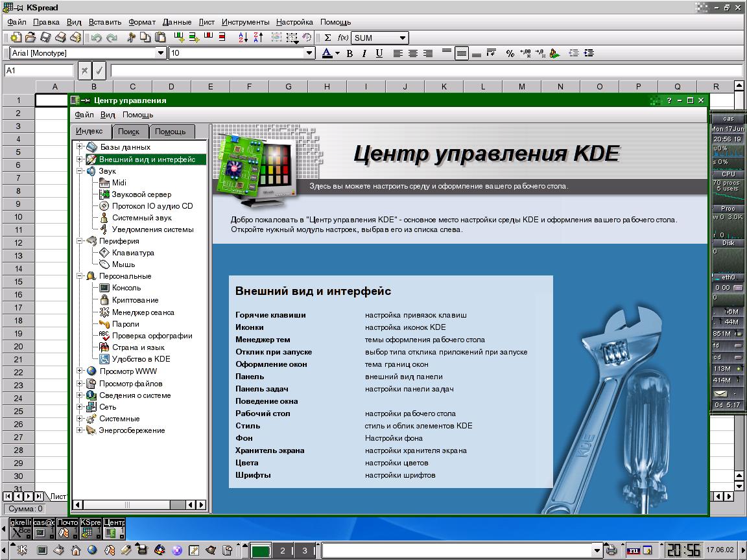This screenshot has width=747, height=560.
Task: Toggle Underline text formatting
Action: coord(379,53)
